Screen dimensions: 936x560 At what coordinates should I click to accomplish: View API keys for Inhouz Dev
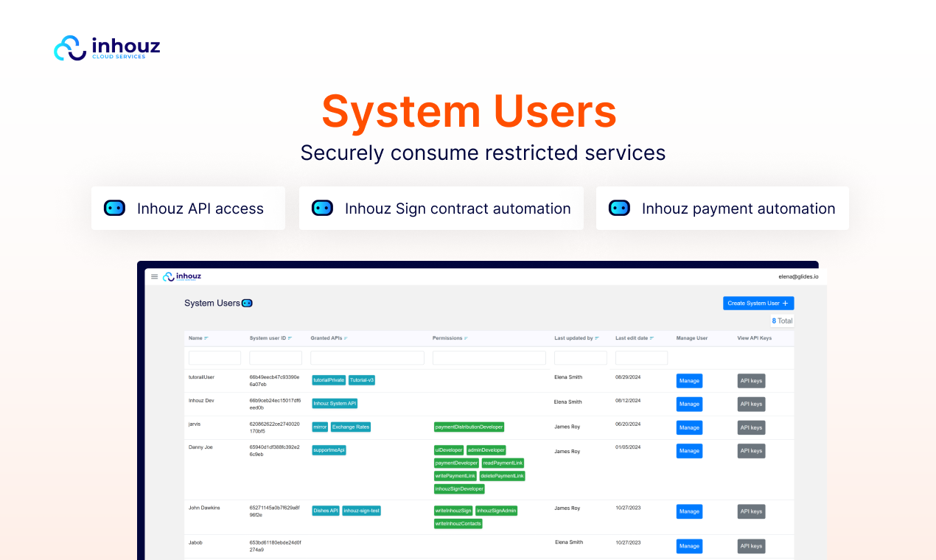coord(751,404)
